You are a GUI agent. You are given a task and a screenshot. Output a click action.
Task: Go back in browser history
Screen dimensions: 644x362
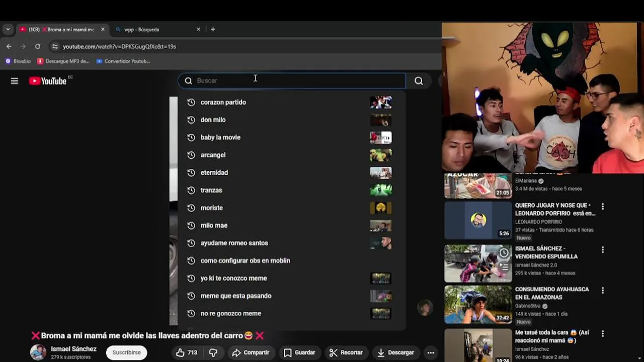[9, 46]
